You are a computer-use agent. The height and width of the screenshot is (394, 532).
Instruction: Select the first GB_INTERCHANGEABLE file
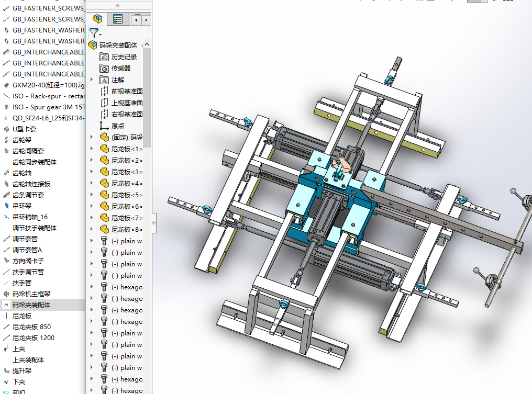pos(48,52)
